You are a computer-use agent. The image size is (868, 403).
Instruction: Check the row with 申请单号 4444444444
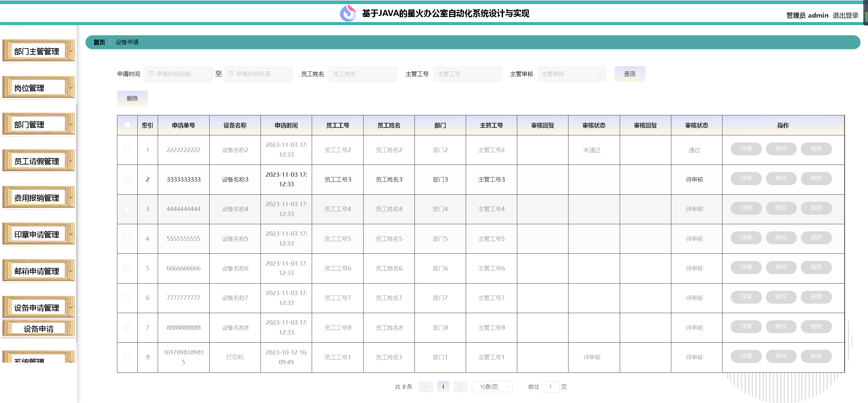tap(127, 209)
